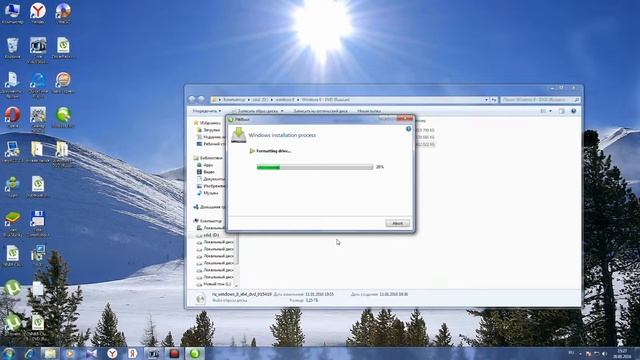Click the green arrow beside Formatting drive

point(252,151)
